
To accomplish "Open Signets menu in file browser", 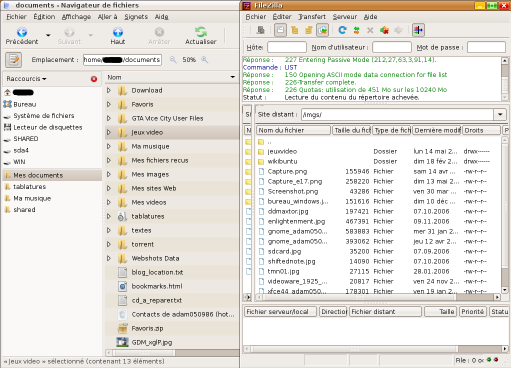I will [x=136, y=17].
